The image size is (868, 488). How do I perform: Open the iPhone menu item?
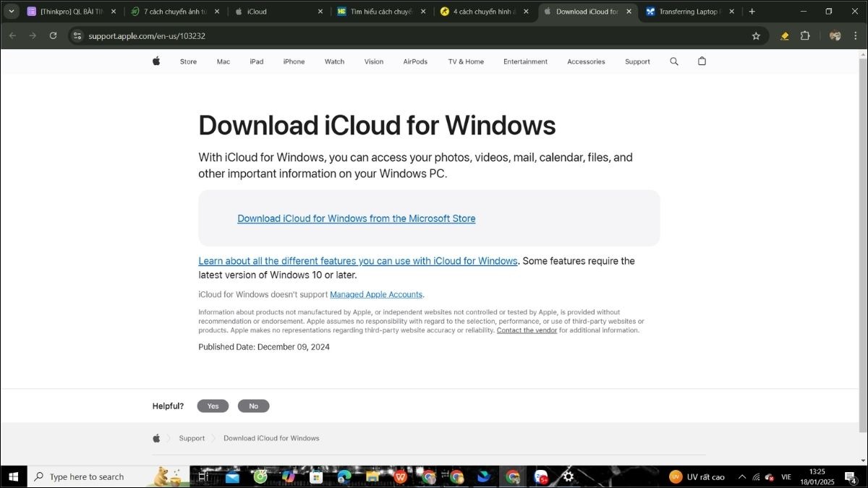pos(294,61)
